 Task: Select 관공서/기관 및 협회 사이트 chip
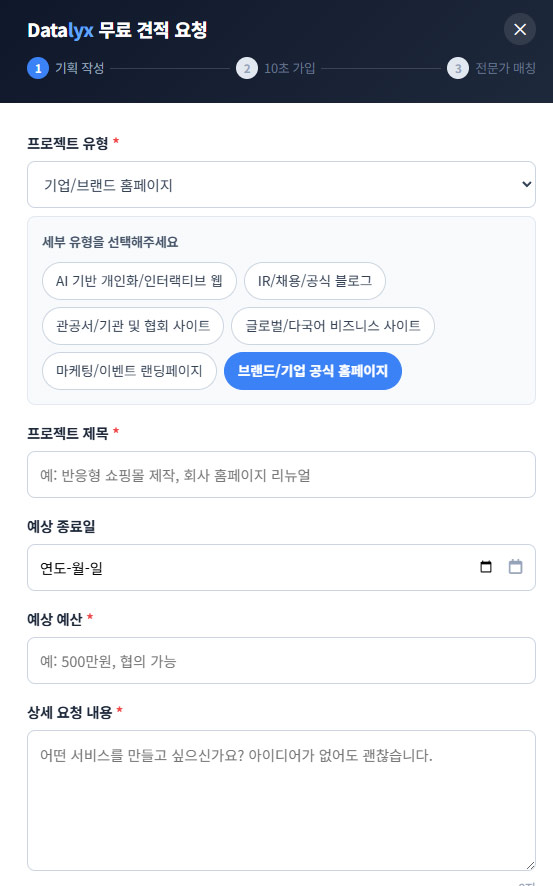133,326
